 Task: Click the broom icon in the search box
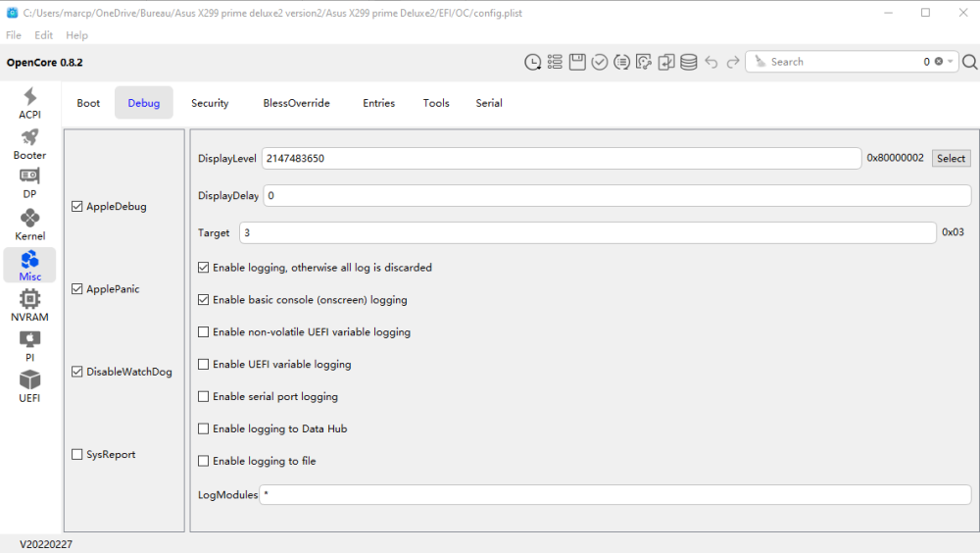(760, 62)
